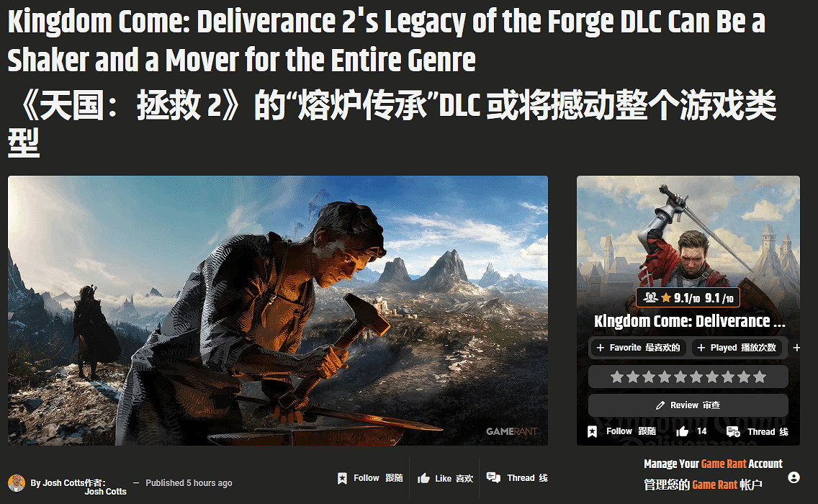This screenshot has height=504, width=818.
Task: Click the Follow bookmark icon in the game card
Action: click(x=592, y=431)
